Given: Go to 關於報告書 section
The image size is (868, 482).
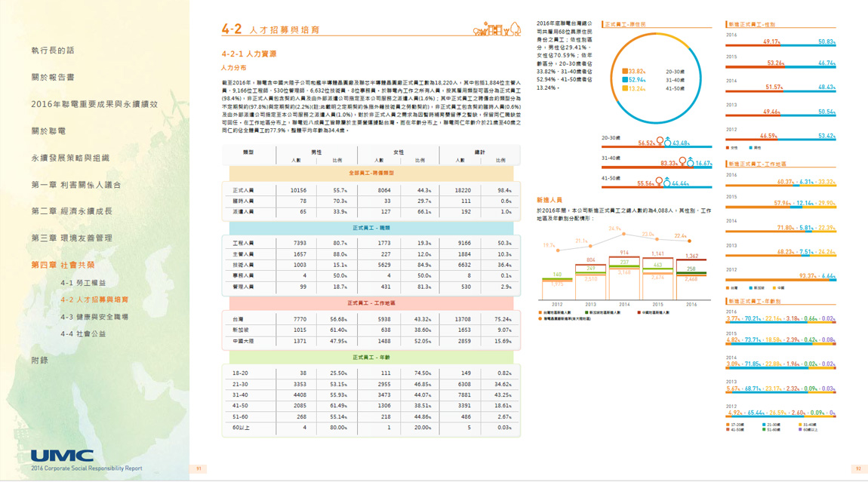Looking at the screenshot, I should click(x=53, y=77).
